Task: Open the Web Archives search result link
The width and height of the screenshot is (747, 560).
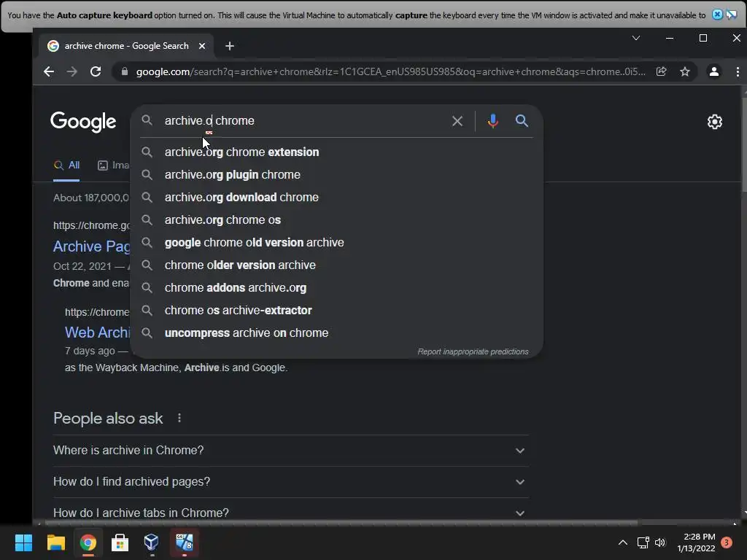Action: (x=97, y=332)
